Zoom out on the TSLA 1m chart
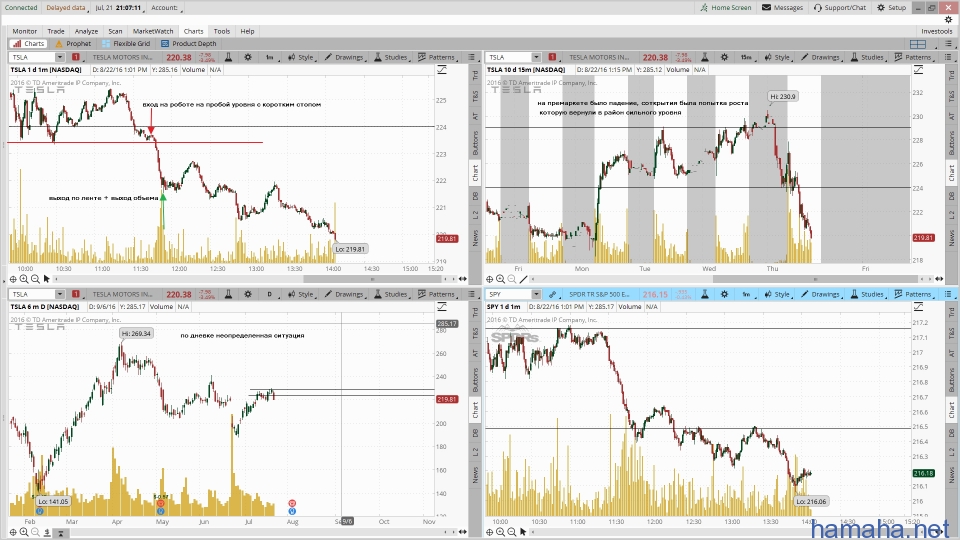The height and width of the screenshot is (540, 960). [x=35, y=279]
